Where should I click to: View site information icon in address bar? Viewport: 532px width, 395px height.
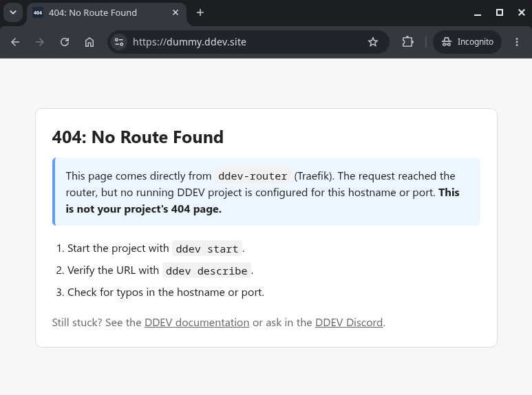point(119,42)
